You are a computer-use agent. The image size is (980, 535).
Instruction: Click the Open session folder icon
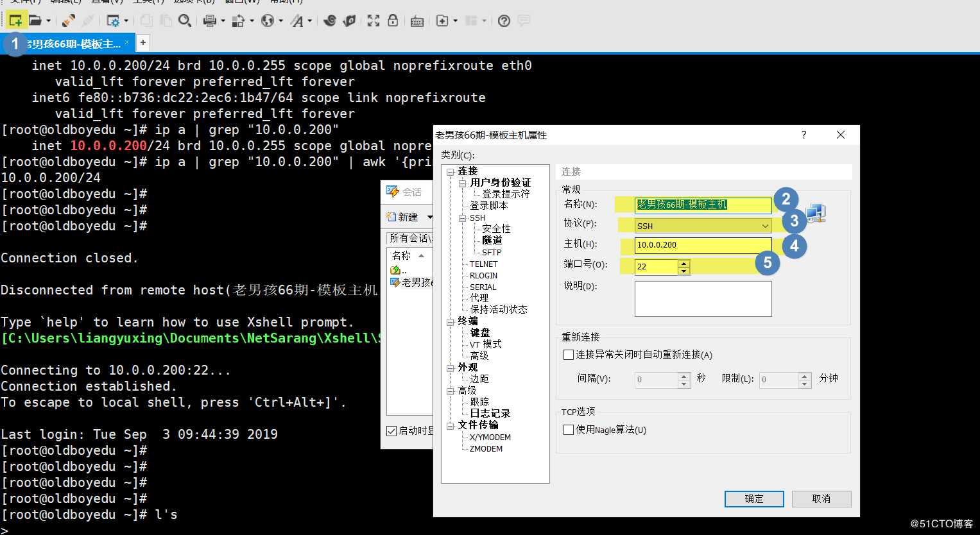(35, 21)
